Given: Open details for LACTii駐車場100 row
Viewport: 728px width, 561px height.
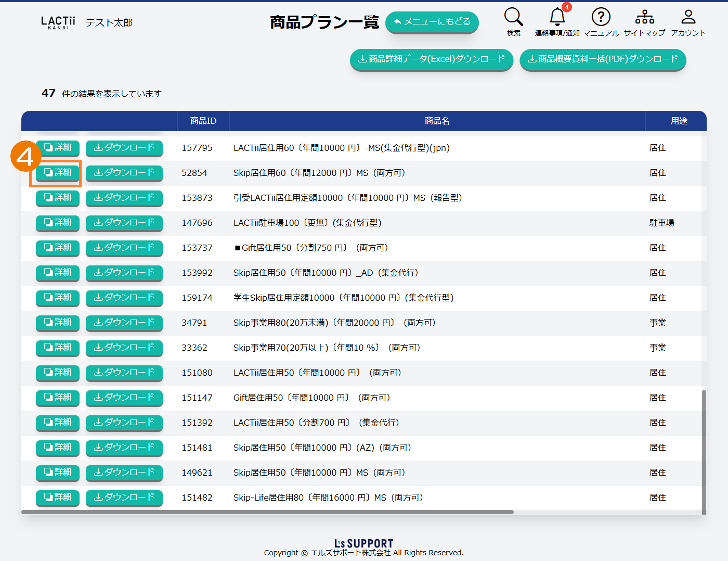Looking at the screenshot, I should click(x=58, y=223).
